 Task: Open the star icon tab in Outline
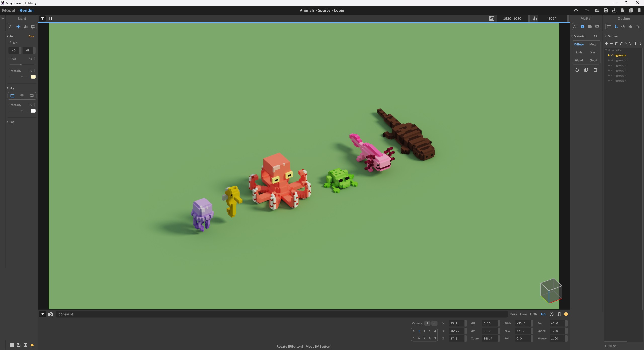click(x=630, y=27)
